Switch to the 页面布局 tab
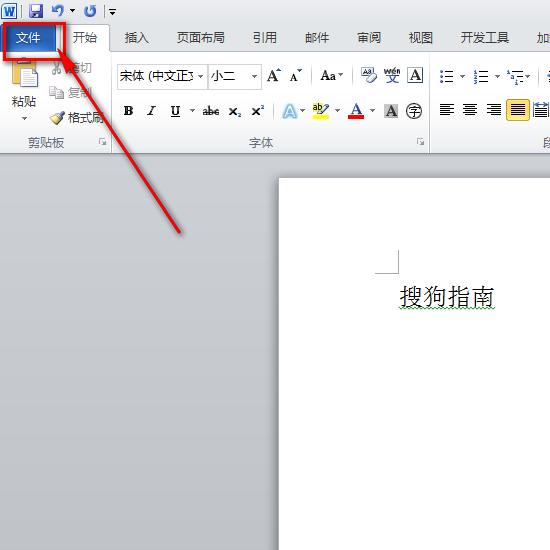This screenshot has height=550, width=550. tap(200, 38)
